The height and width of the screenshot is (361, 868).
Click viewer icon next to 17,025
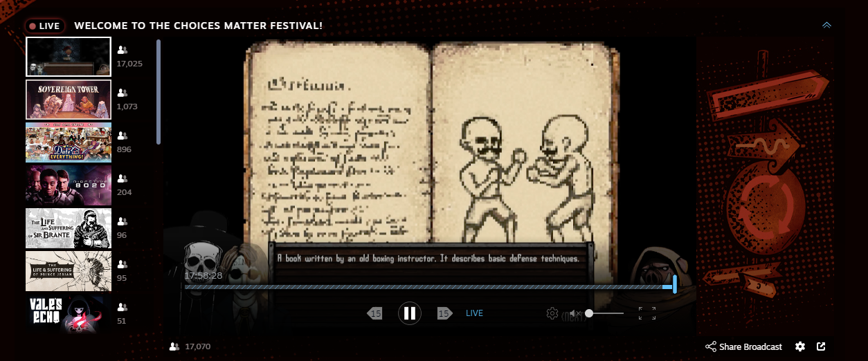123,50
